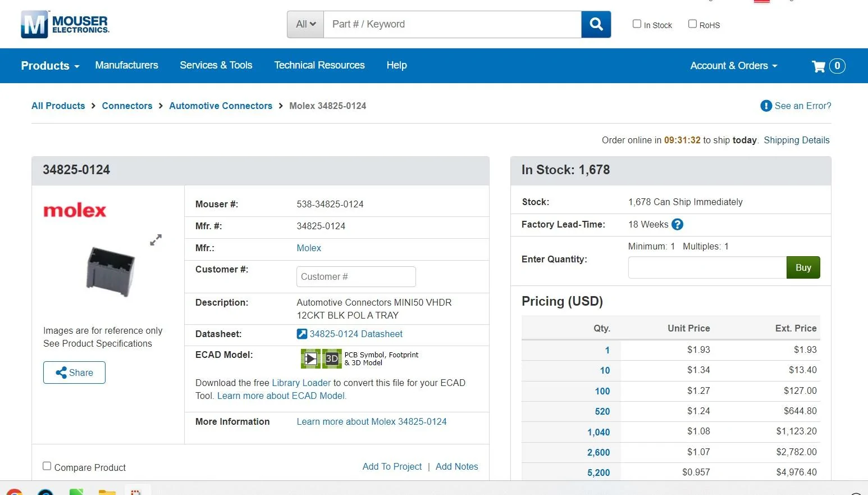Viewport: 868px width, 495px height.
Task: Click the $644.80 extended price
Action: pos(800,411)
